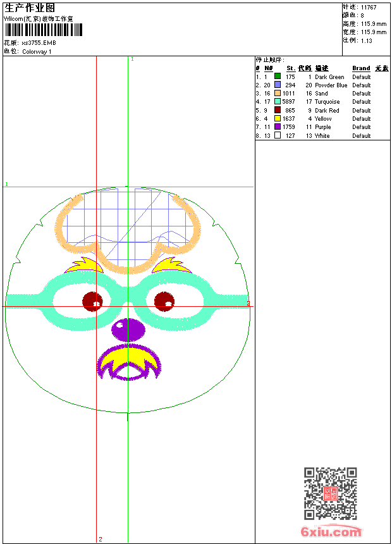Viewport: 392px width, 544px height.
Task: Click the QR code image
Action: coord(330,493)
